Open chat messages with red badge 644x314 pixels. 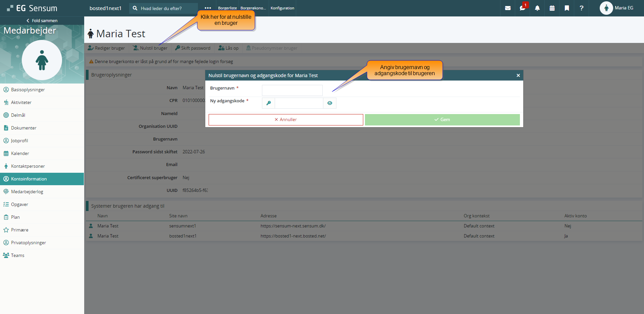523,8
